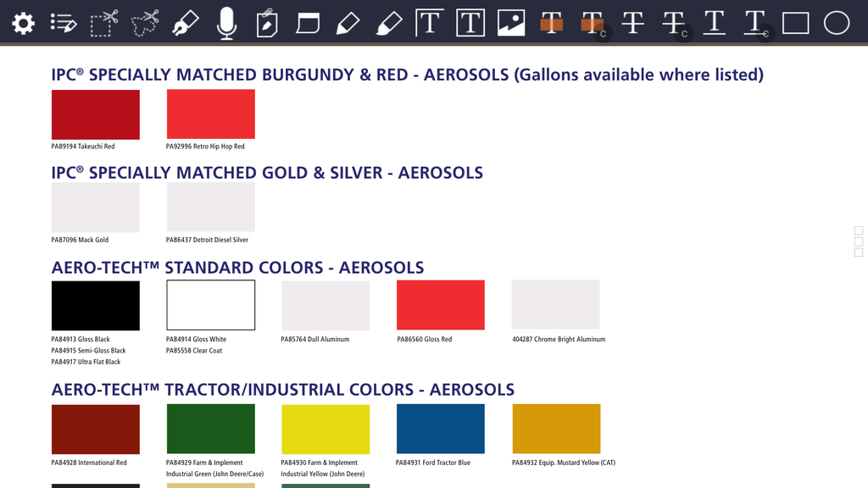Click '404287 Chrome Bright Aluminum' text
Screen dimensions: 868x488
tap(559, 339)
